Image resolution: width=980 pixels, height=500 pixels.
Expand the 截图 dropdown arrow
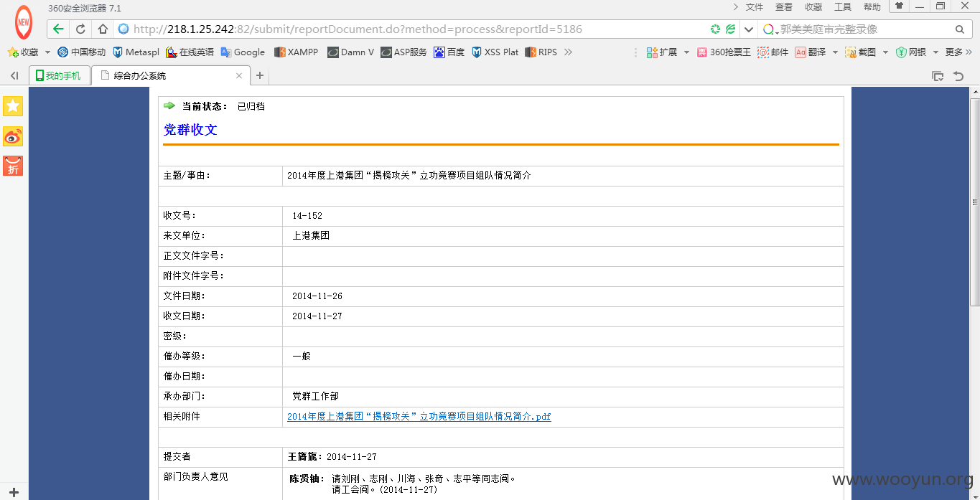pyautogui.click(x=885, y=52)
